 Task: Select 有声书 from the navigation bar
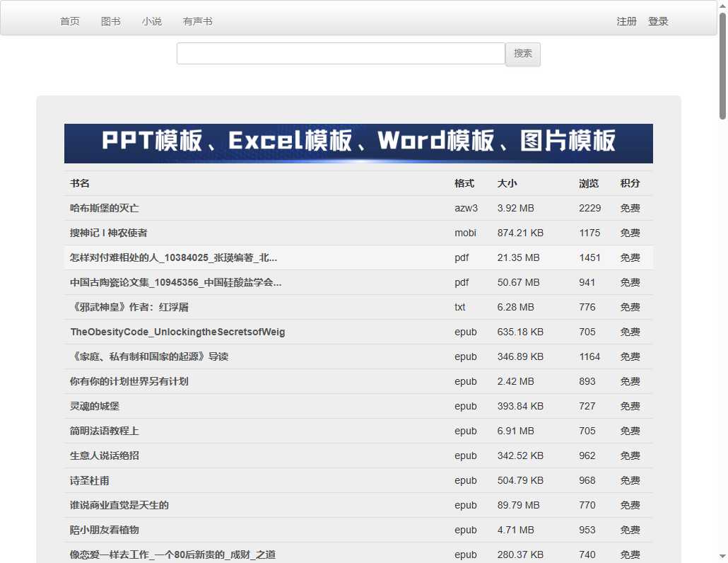click(x=197, y=21)
